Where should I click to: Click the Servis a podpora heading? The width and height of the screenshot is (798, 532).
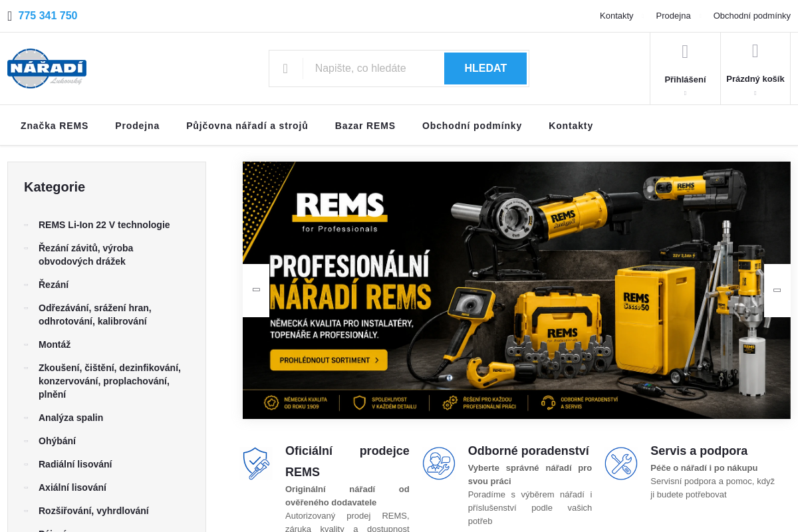[699, 451]
